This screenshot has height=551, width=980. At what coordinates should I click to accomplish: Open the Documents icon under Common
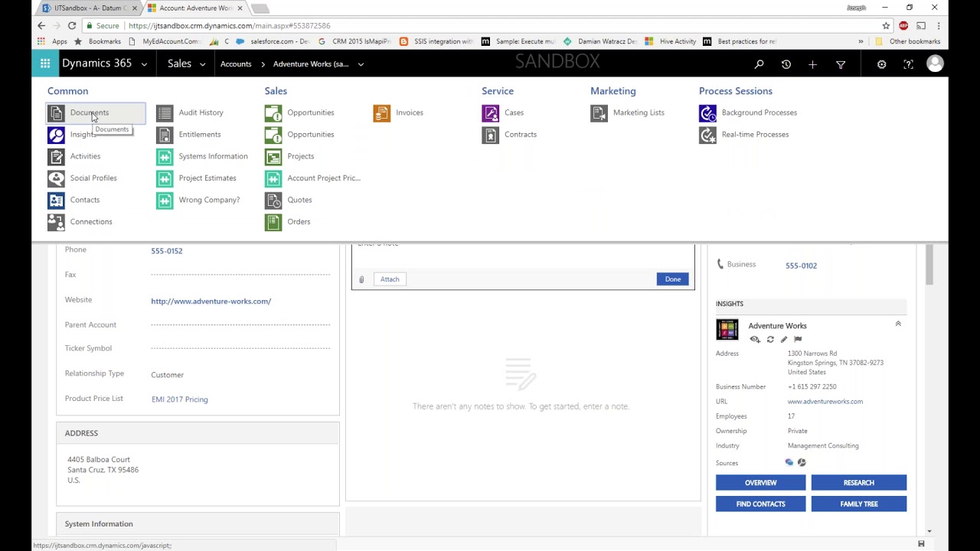coord(56,112)
